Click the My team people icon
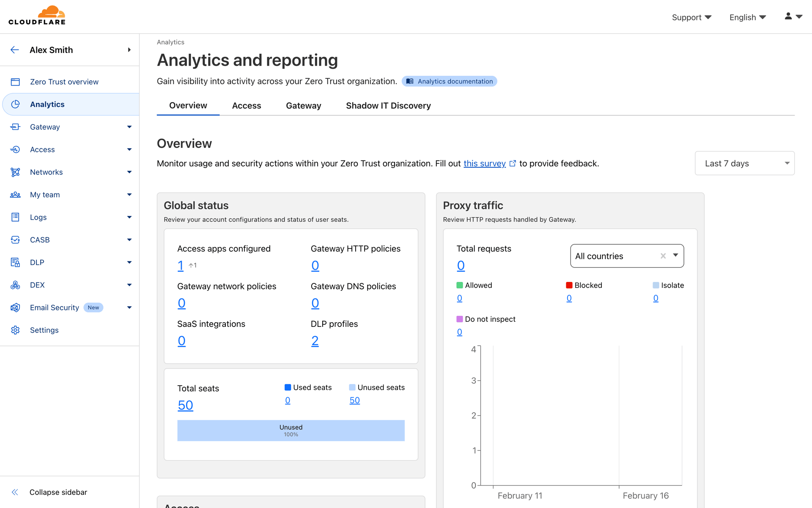 (x=15, y=195)
